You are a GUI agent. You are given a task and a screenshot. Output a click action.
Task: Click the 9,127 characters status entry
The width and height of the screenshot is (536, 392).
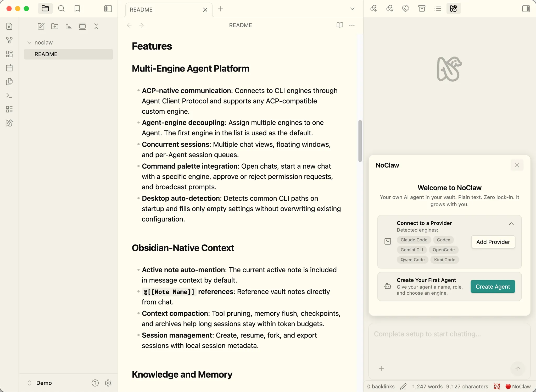467,387
